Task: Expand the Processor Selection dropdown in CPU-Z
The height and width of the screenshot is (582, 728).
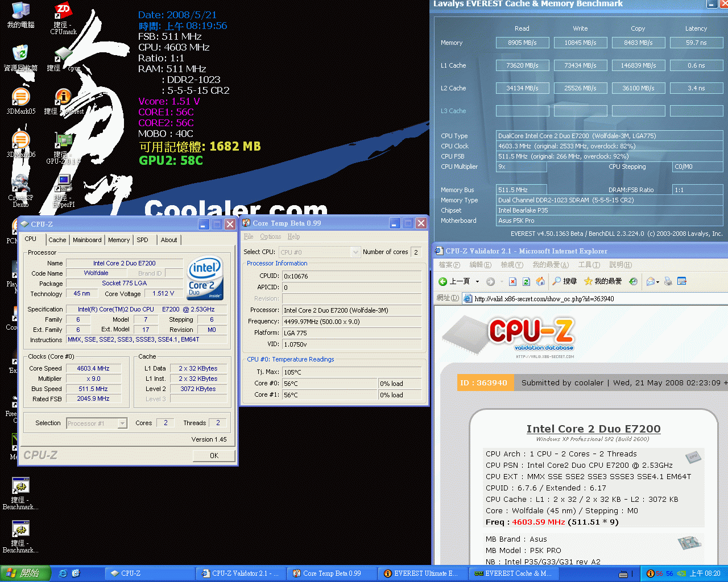Action: tap(122, 423)
